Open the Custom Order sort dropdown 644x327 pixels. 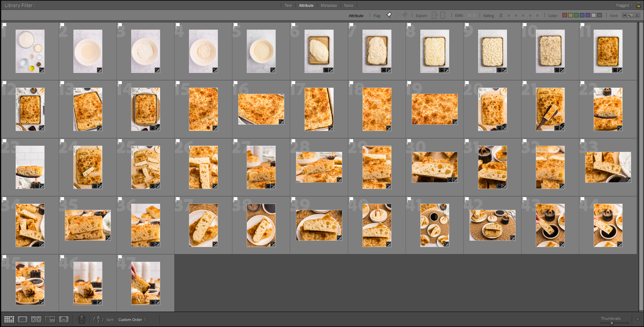[x=132, y=320]
